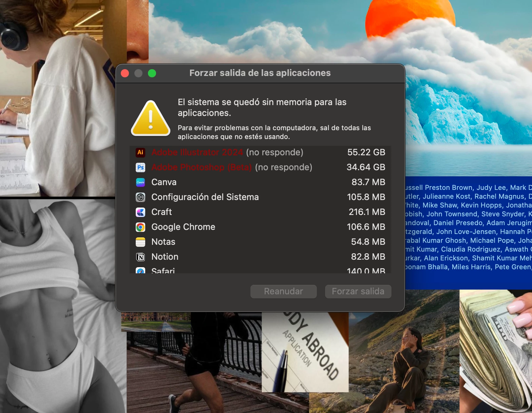
Task: Select the Canva row name
Action: pos(164,182)
